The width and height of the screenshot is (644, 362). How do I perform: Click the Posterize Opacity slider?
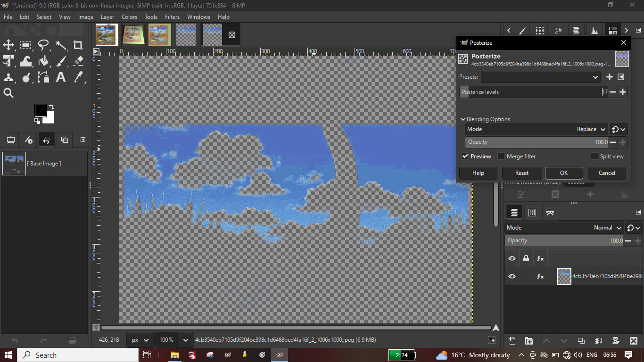pos(537,142)
